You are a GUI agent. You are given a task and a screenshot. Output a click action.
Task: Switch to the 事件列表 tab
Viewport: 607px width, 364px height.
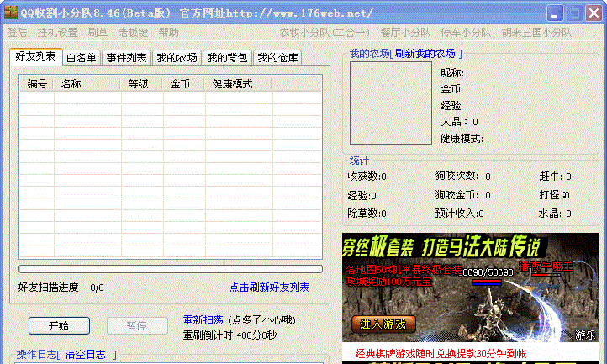point(127,58)
